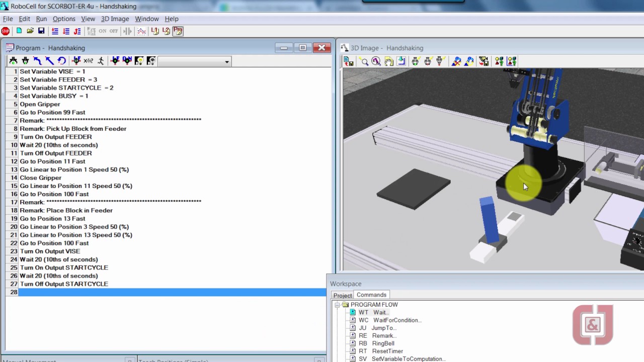
Task: Select line 1 Set Variable VISE = 1
Action: 52,71
